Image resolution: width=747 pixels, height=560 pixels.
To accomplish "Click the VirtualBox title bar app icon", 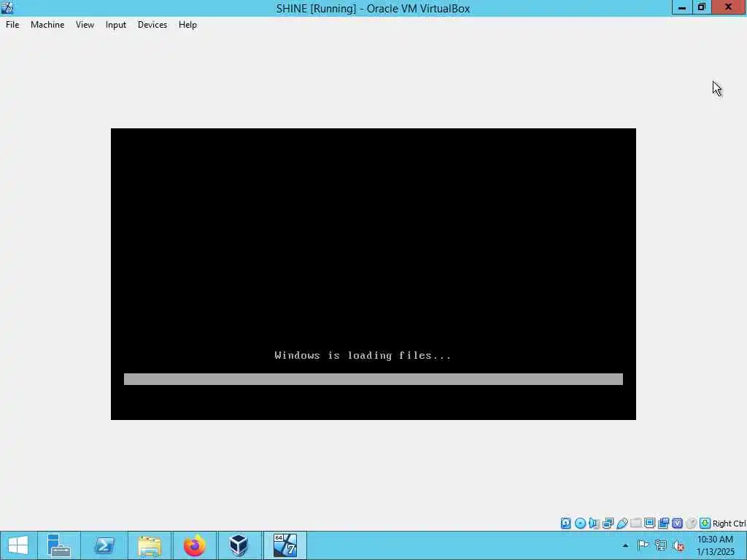I will (x=7, y=7).
